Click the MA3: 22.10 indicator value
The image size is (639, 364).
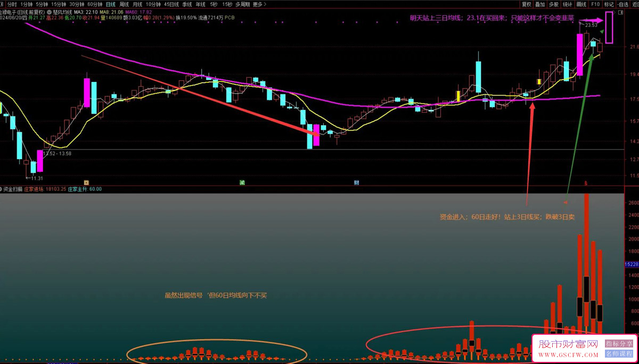tap(85, 12)
